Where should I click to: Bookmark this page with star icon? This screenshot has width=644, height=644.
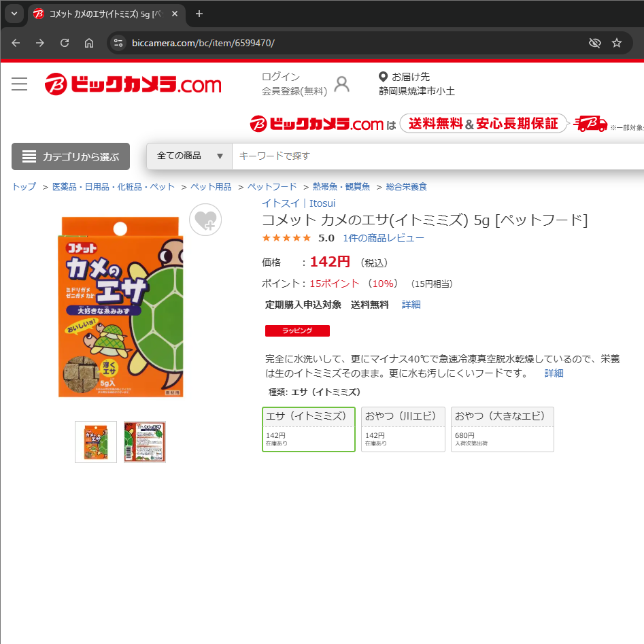(617, 43)
